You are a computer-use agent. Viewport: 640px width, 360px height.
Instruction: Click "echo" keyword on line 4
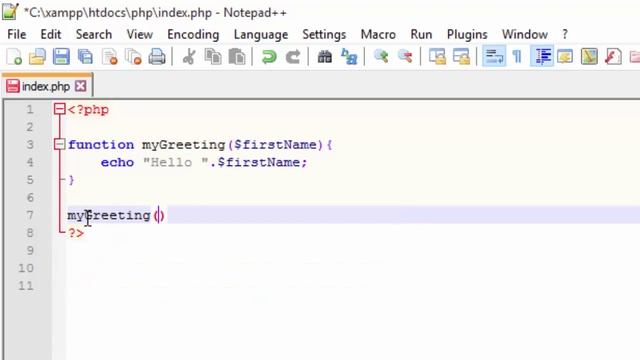(x=117, y=162)
